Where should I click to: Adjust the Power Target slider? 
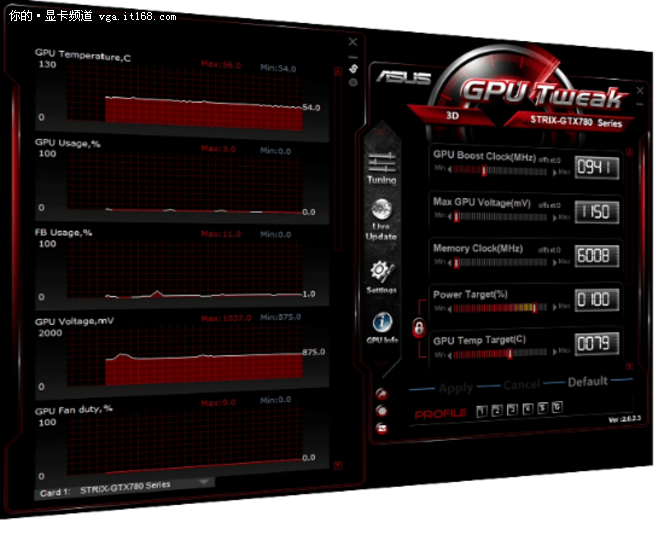coord(500,308)
